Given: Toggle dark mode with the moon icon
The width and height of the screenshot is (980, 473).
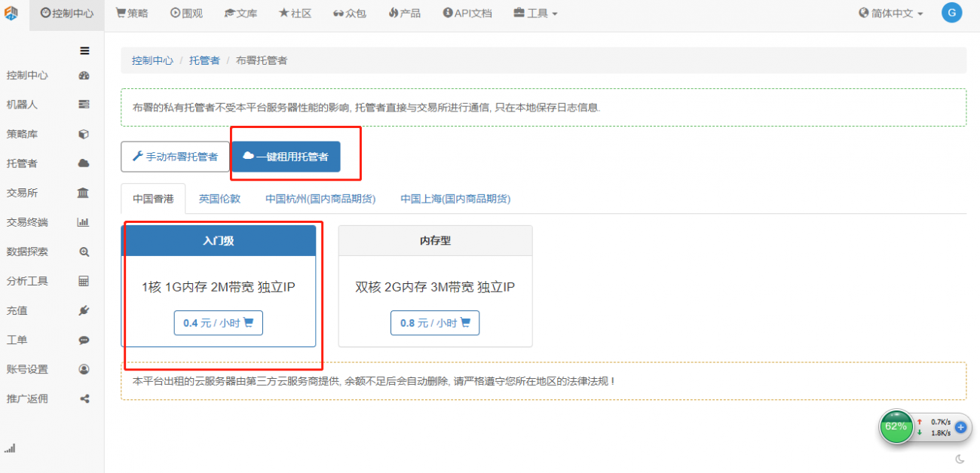Looking at the screenshot, I should point(960,459).
